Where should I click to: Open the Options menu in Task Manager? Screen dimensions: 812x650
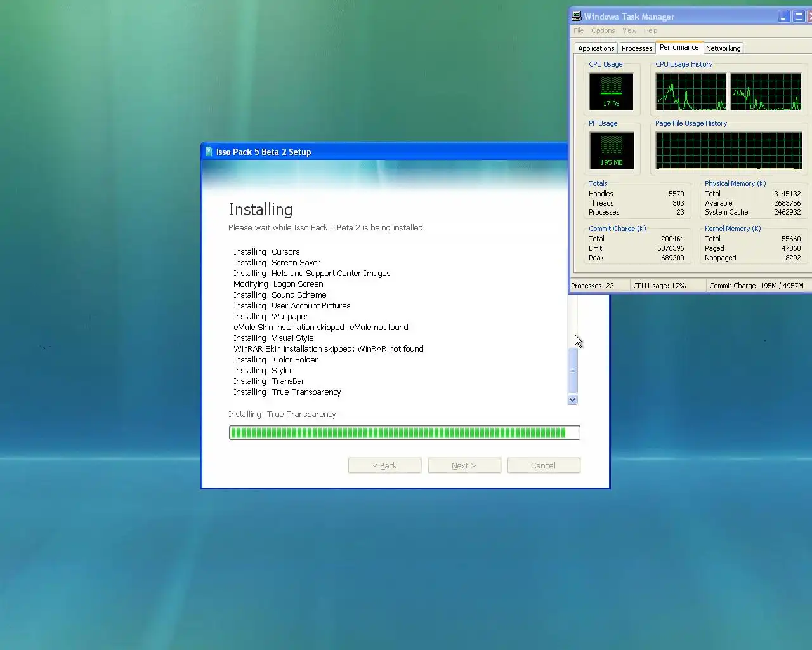(x=603, y=30)
